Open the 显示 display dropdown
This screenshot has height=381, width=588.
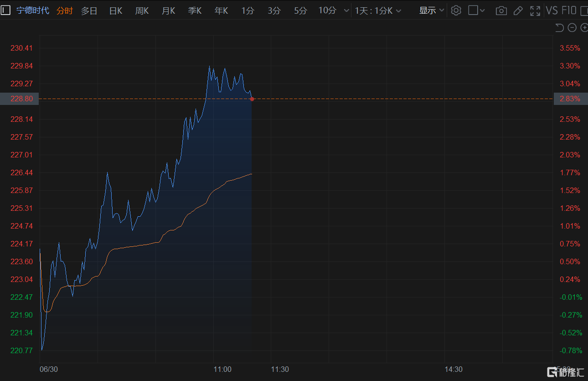(x=432, y=10)
